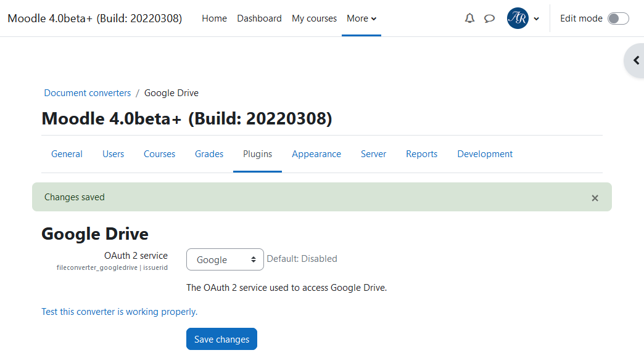The height and width of the screenshot is (358, 644).
Task: Switch to the Users tab
Action: [x=113, y=154]
